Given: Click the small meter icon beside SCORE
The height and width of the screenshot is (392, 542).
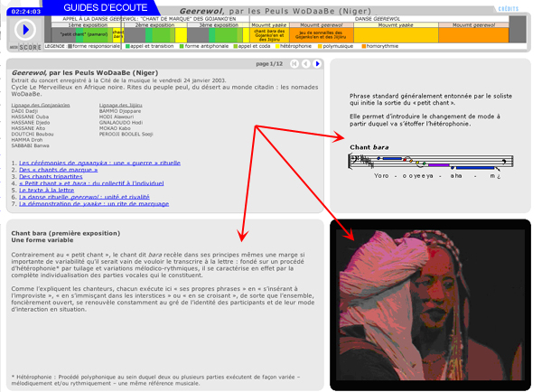Looking at the screenshot, I should click(x=14, y=47).
